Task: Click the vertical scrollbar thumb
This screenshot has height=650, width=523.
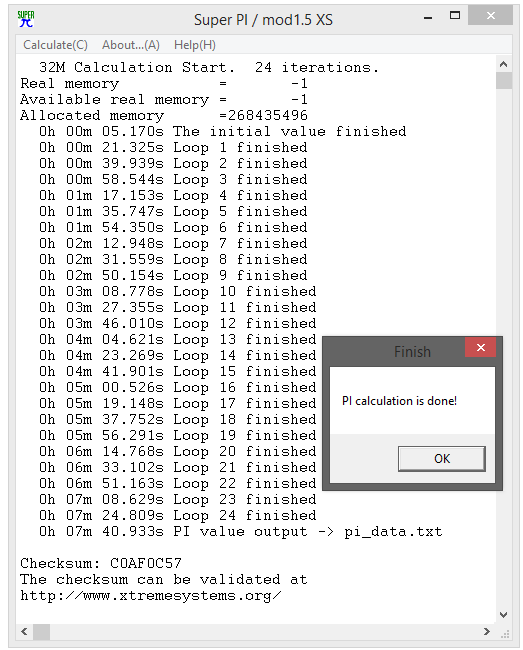Action: point(504,80)
